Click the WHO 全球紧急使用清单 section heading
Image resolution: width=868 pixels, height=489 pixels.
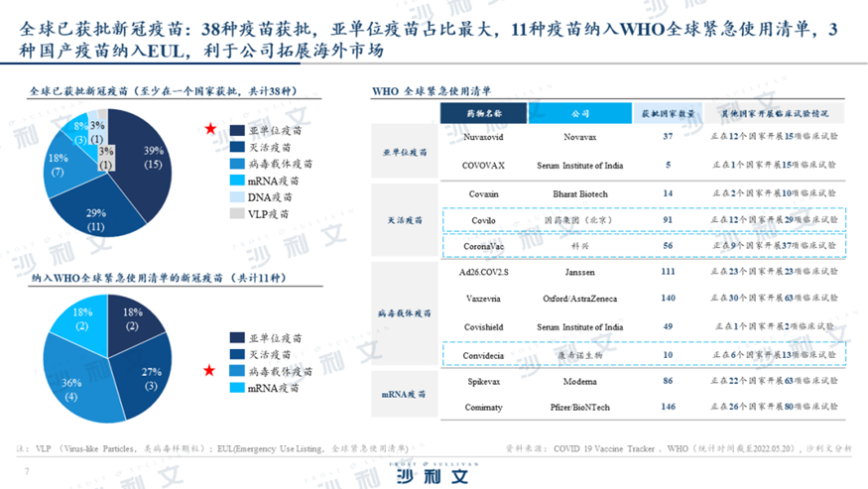coord(432,91)
